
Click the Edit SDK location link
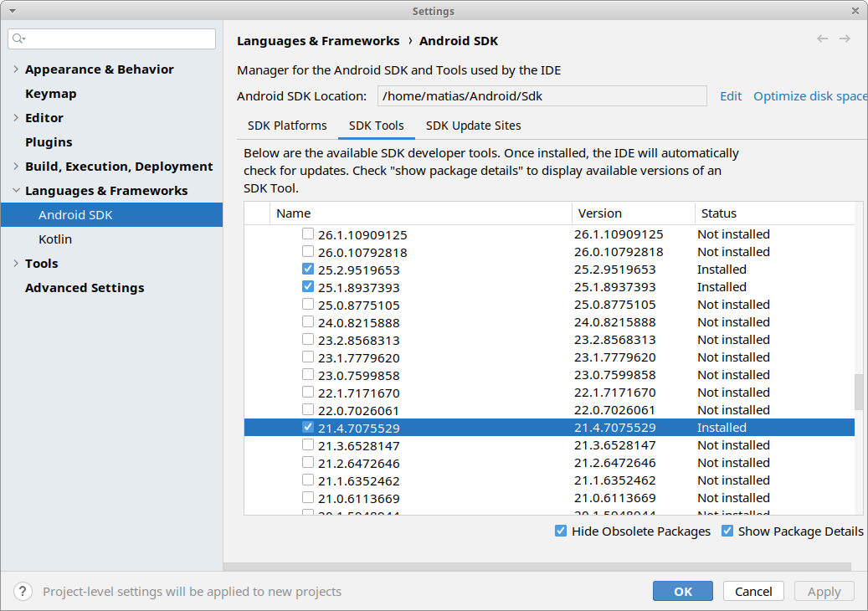[x=731, y=96]
